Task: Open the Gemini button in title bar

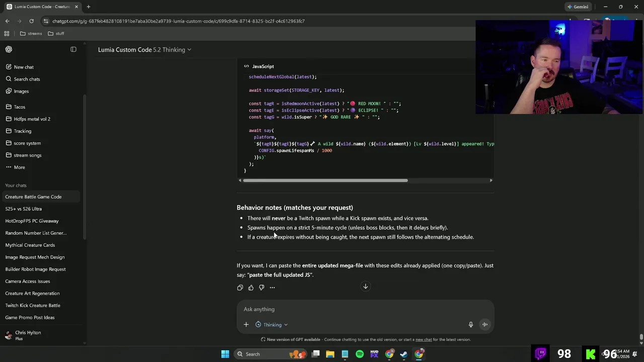Action: [578, 7]
